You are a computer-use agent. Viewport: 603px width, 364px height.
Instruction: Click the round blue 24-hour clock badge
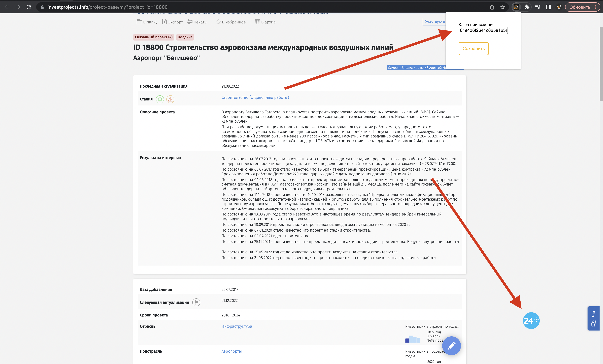click(531, 320)
